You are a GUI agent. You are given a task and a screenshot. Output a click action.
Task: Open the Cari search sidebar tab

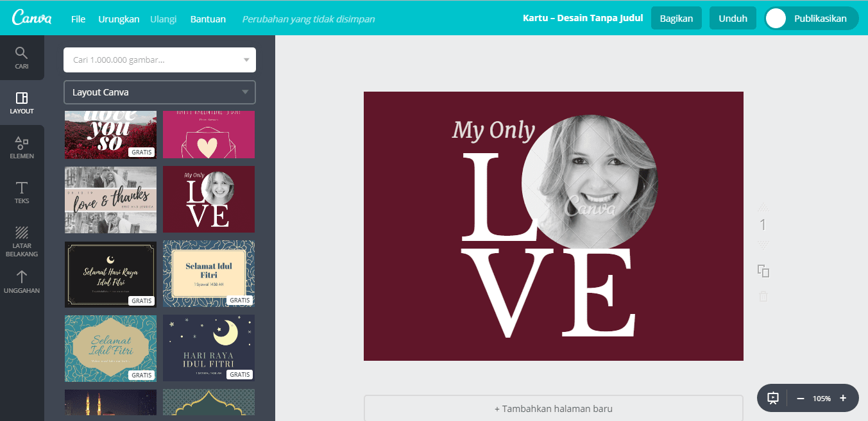click(x=22, y=58)
